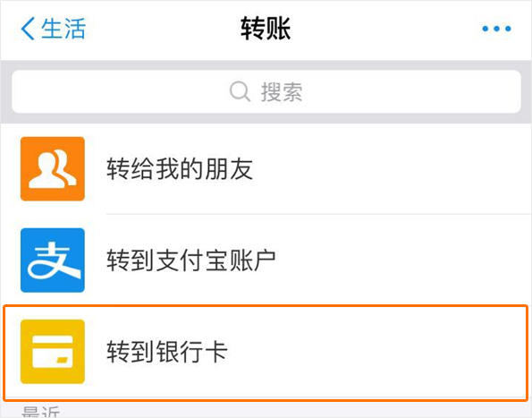The height and width of the screenshot is (418, 532).
Task: Tap the 搜索 placeholder text
Action: 282,91
